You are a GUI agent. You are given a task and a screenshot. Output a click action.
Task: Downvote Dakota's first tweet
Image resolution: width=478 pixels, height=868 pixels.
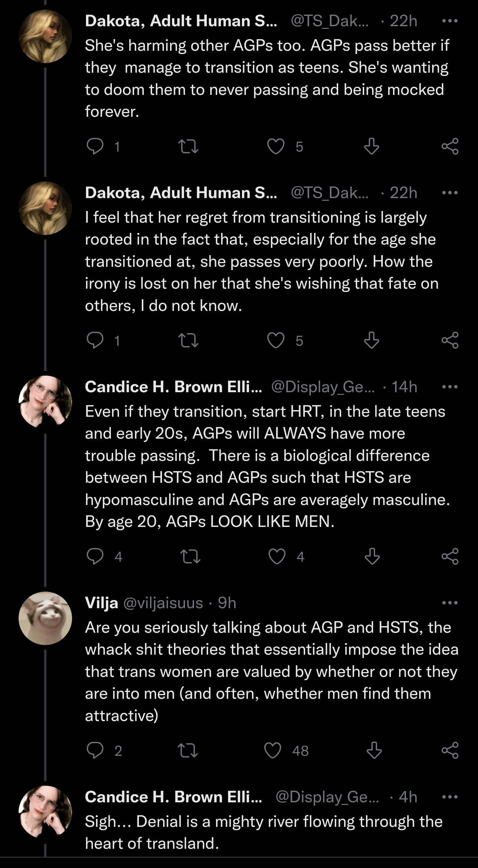point(371,147)
